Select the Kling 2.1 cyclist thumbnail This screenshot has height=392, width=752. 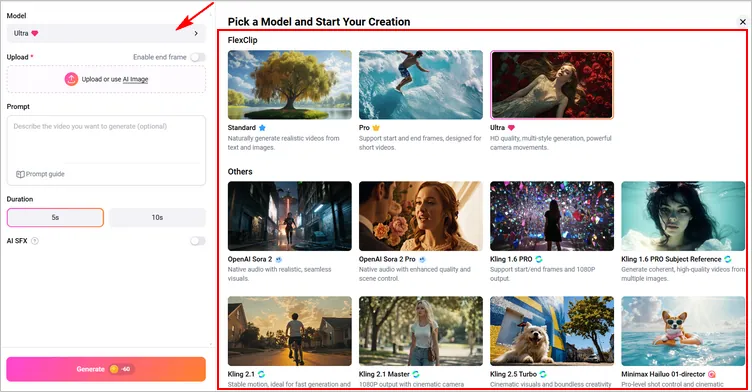[290, 331]
